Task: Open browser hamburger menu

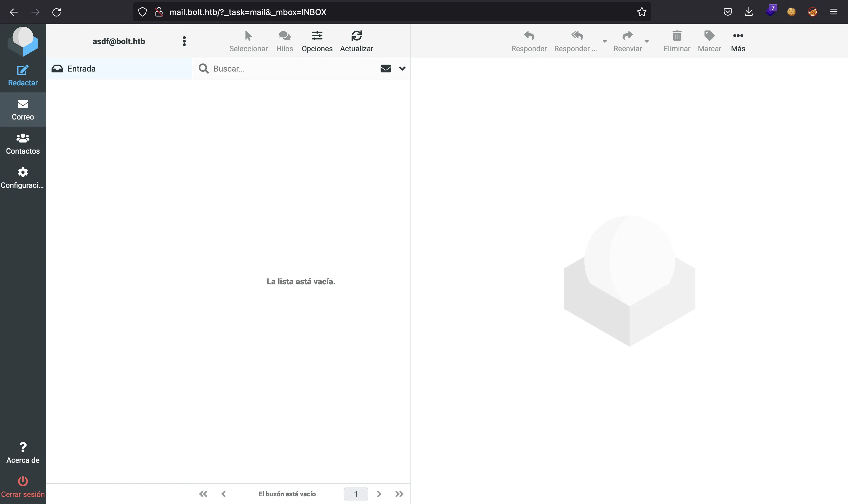Action: tap(834, 12)
